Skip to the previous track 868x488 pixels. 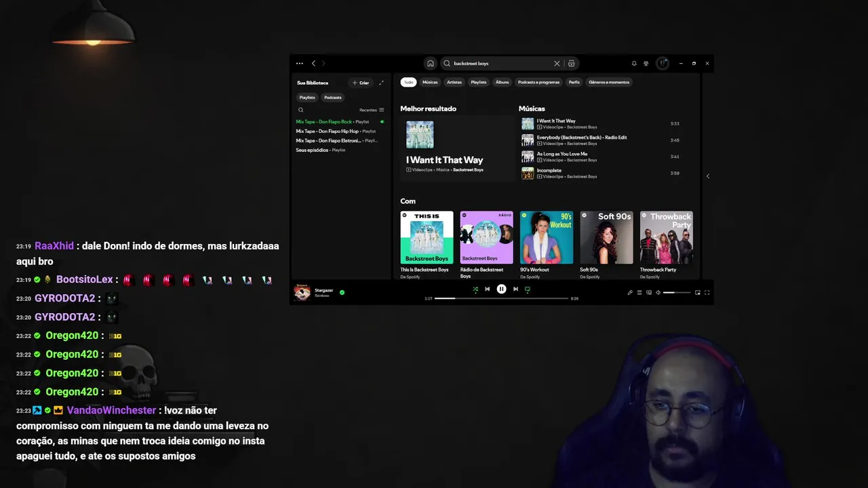click(487, 289)
